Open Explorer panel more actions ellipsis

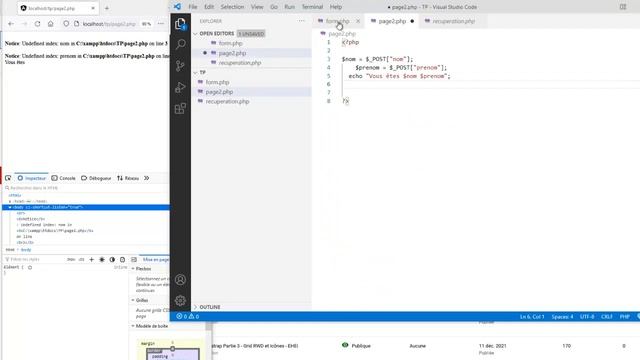pyautogui.click(x=301, y=21)
